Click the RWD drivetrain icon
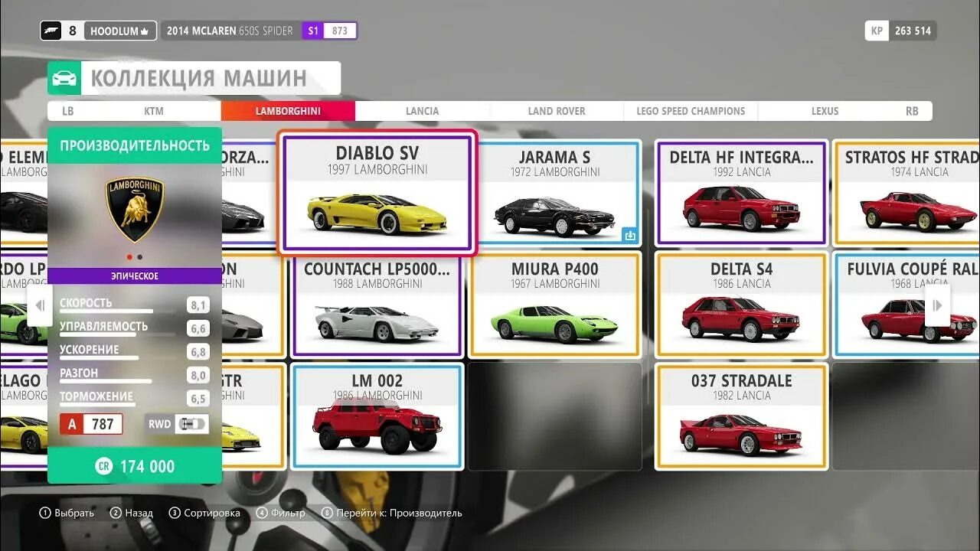The width and height of the screenshot is (980, 551). tap(191, 423)
